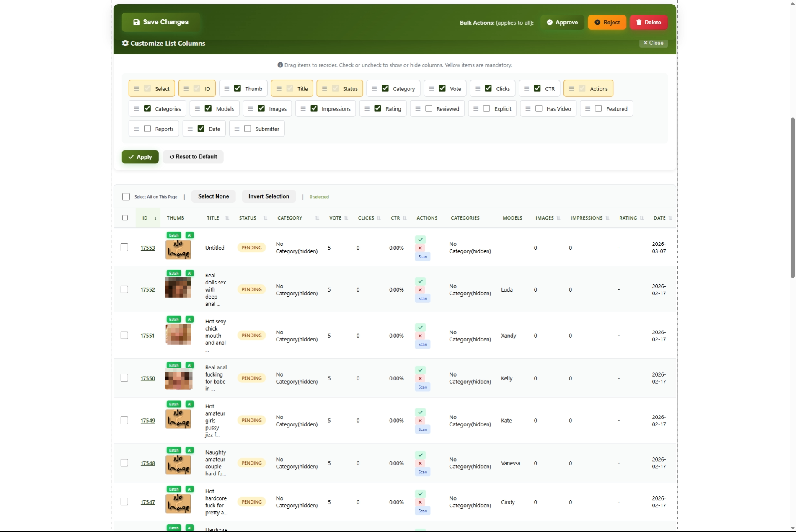Click red reject X for item 17552
This screenshot has height=532, width=796.
pyautogui.click(x=420, y=290)
